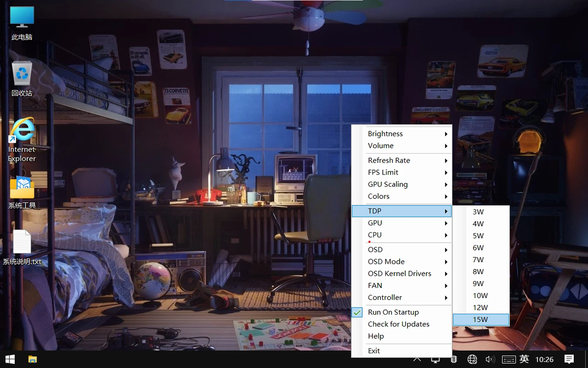Select the 系统工具 folder icon
588x368 pixels.
pos(22,192)
